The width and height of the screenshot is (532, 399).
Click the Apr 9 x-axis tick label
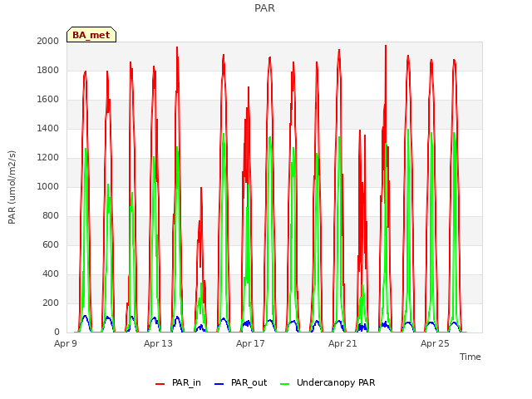(66, 343)
